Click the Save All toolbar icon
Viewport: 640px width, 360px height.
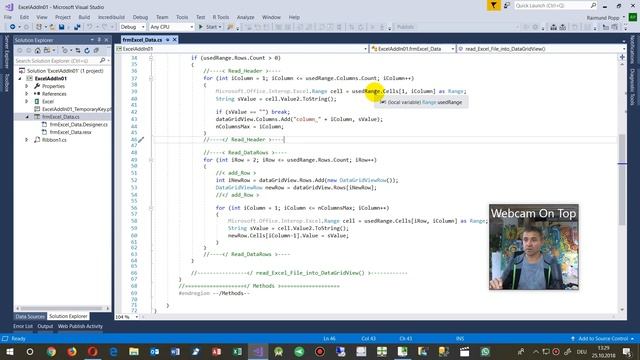77,27
